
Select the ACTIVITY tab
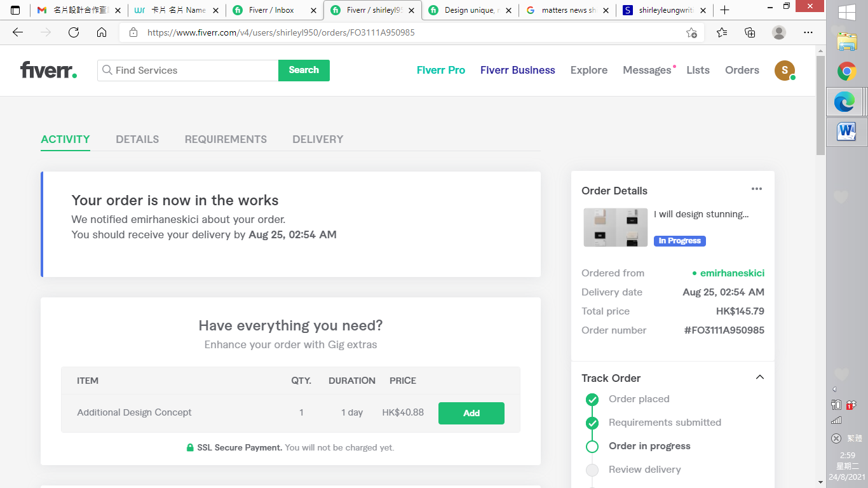click(x=65, y=139)
